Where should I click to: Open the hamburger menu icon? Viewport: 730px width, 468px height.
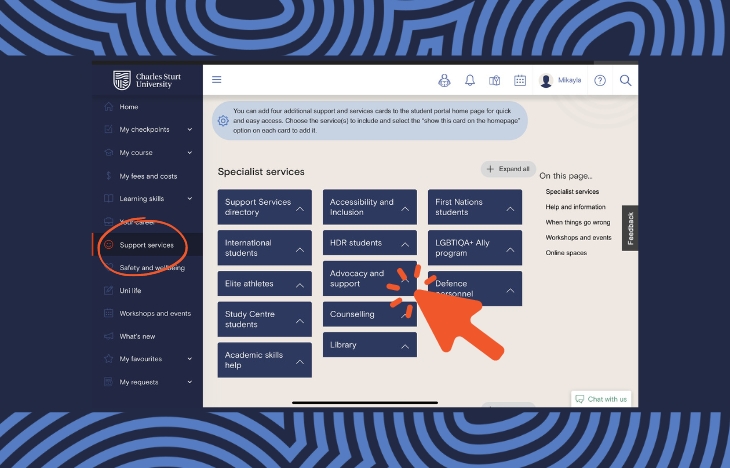pyautogui.click(x=216, y=80)
